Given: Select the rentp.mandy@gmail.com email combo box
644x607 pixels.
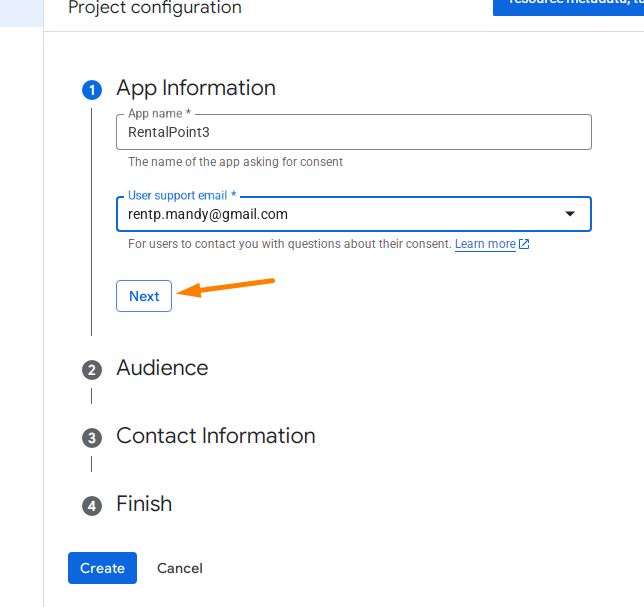Looking at the screenshot, I should (340, 214).
